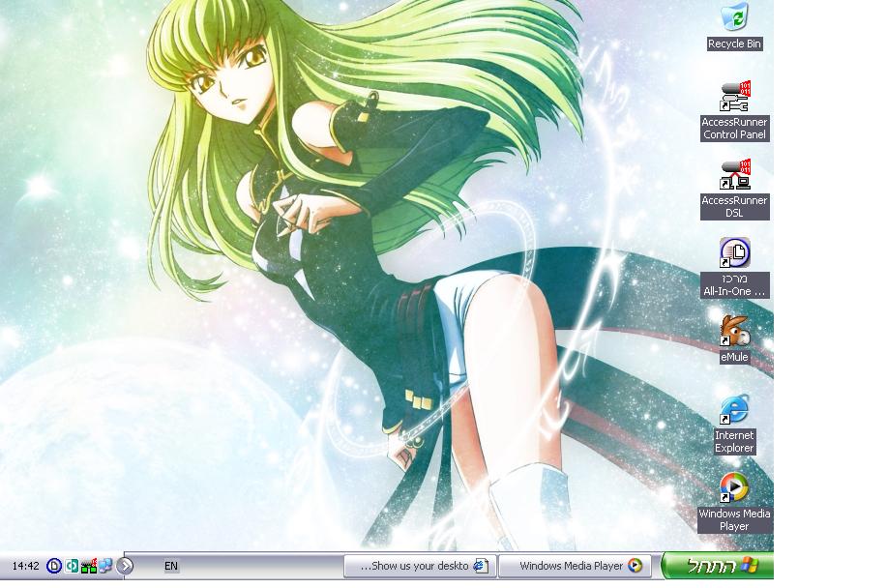Click the green Hebrew Start button
Screen dimensions: 887x588
tap(718, 566)
